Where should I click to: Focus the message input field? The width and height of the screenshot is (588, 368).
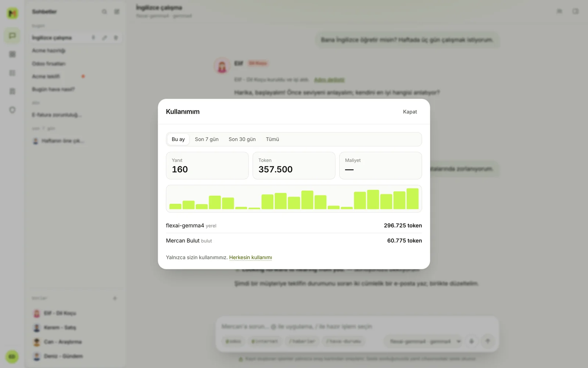pos(356,326)
